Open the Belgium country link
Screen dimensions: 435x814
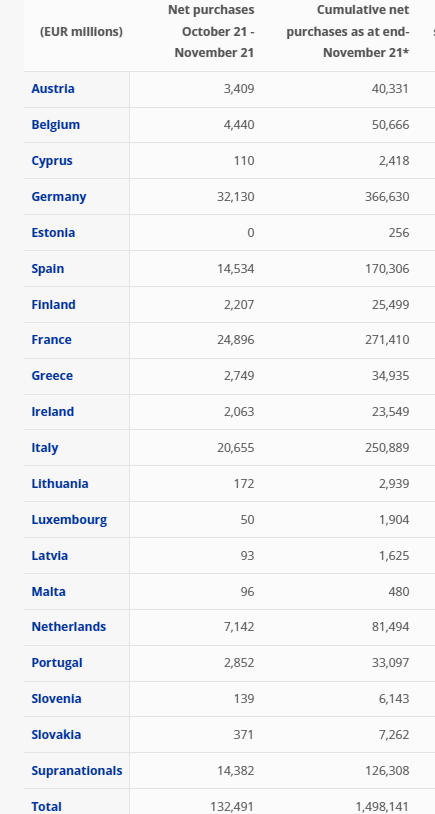tap(56, 125)
